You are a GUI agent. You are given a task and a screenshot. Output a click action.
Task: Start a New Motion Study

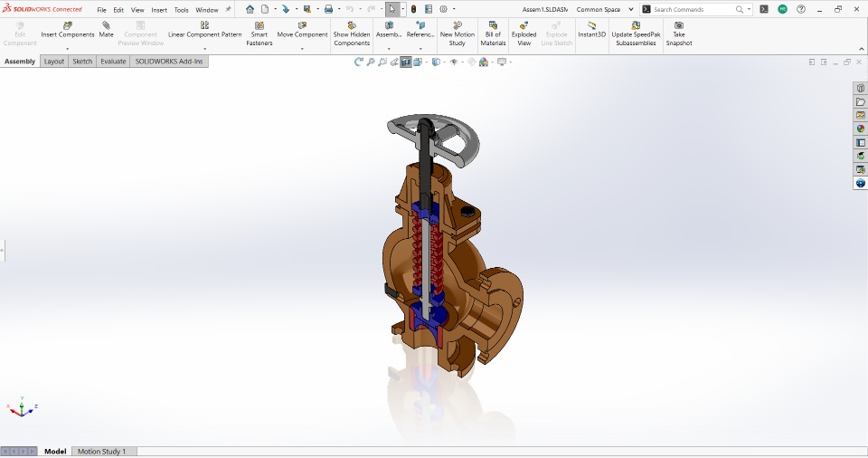tap(458, 33)
